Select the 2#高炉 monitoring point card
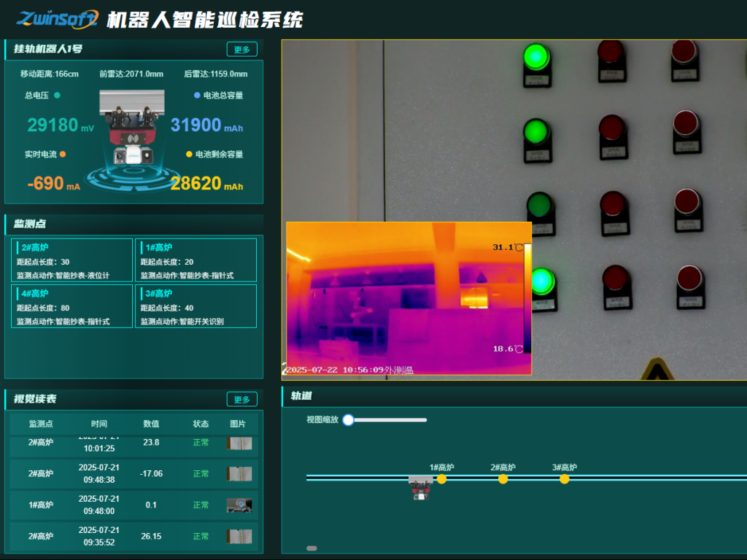This screenshot has width=747, height=560. pos(72,260)
